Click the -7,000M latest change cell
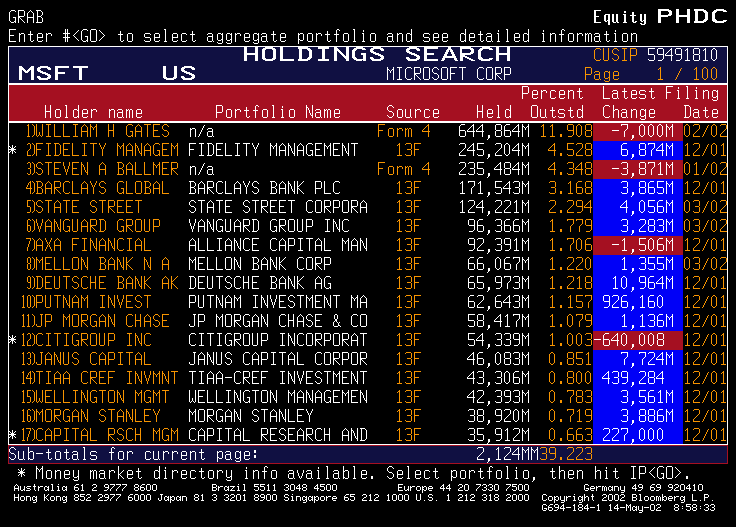The image size is (736, 527). pyautogui.click(x=638, y=131)
